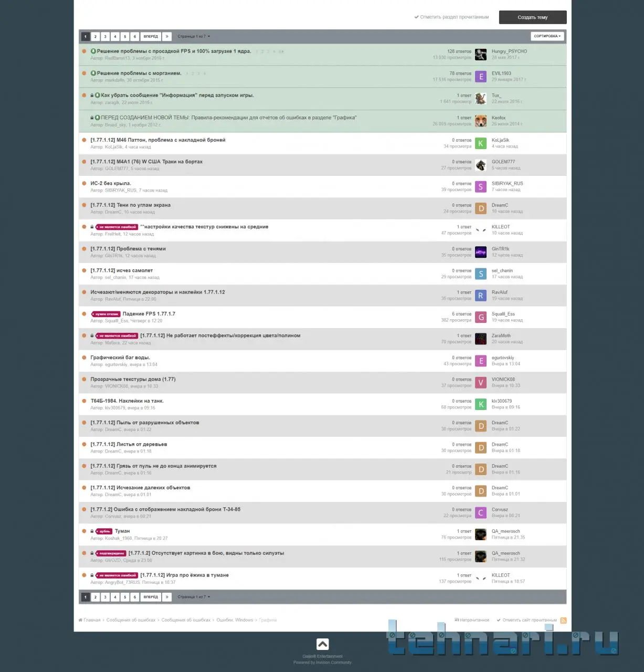Open the RSS feed icon
This screenshot has height=672, width=644.
pyautogui.click(x=563, y=621)
